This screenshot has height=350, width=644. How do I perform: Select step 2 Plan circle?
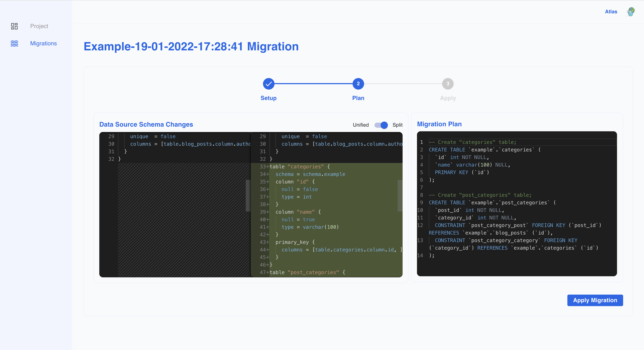358,84
